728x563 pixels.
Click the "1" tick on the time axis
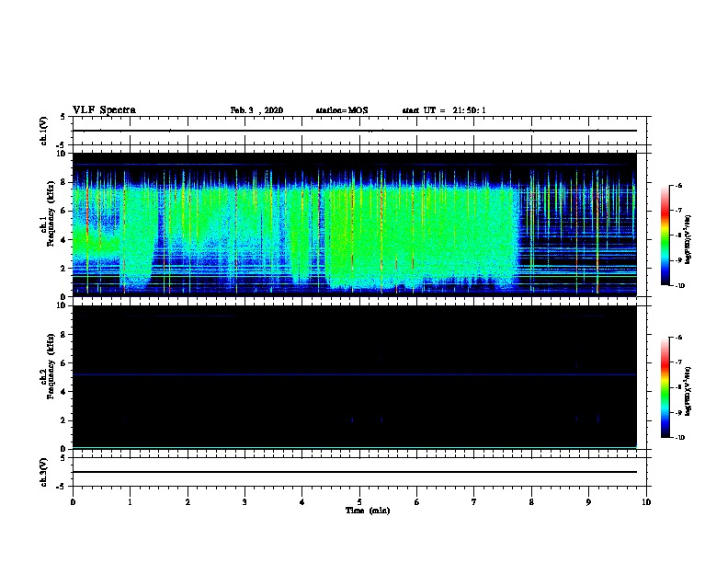(x=130, y=502)
